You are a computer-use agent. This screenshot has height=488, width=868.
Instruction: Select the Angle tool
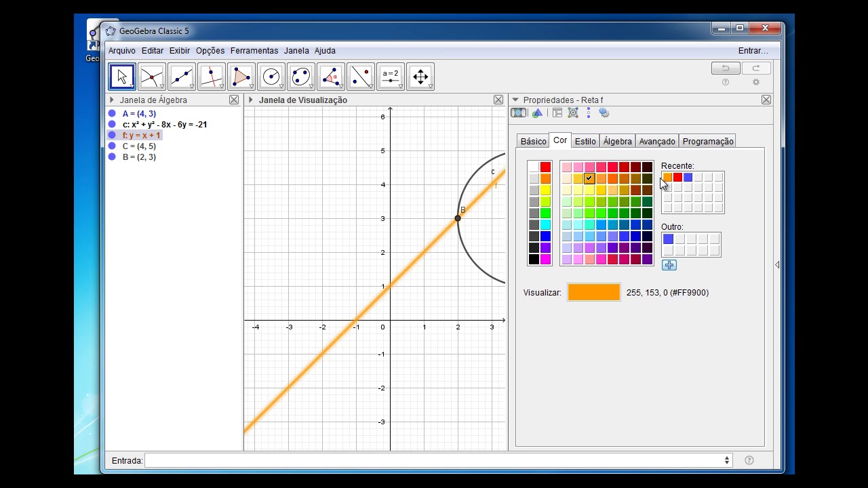(x=331, y=77)
